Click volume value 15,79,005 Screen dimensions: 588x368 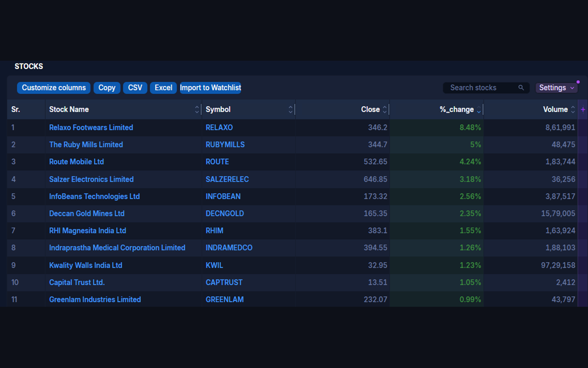(558, 213)
